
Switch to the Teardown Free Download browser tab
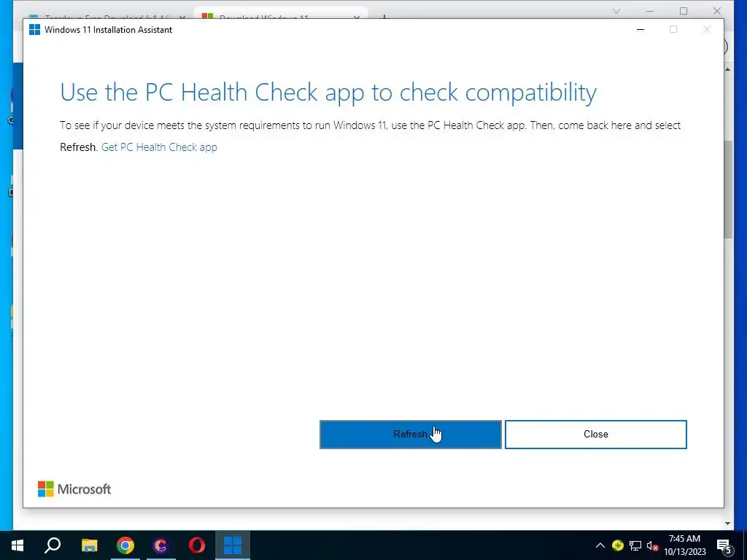(x=107, y=17)
